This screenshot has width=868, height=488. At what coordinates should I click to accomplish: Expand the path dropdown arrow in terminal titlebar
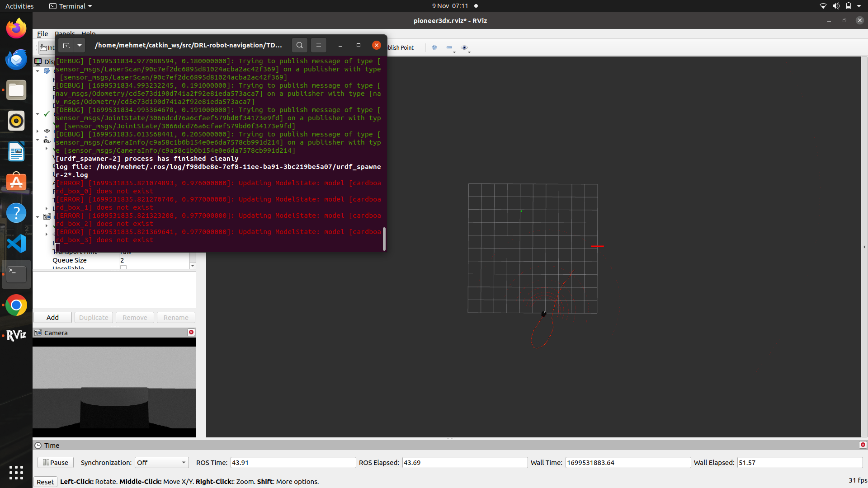(80, 45)
